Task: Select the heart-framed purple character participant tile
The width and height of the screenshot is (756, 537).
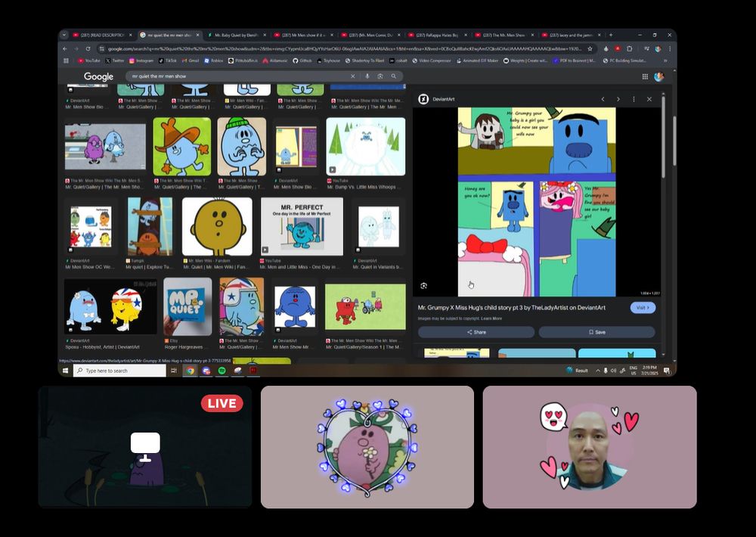Action: coord(367,447)
